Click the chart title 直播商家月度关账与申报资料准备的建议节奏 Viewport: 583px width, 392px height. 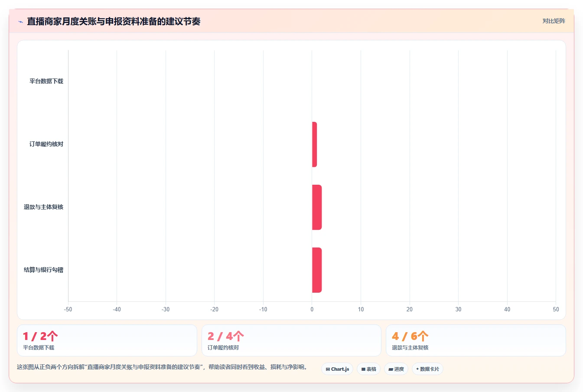point(114,21)
